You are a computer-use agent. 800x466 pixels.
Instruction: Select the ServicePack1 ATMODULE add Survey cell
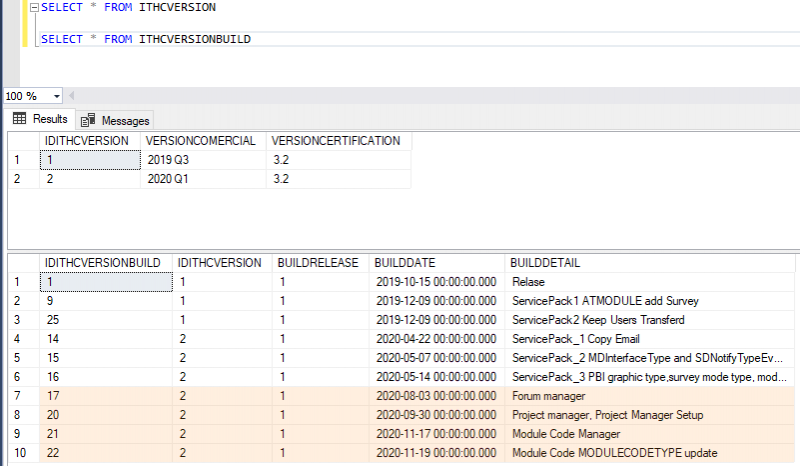coord(650,301)
